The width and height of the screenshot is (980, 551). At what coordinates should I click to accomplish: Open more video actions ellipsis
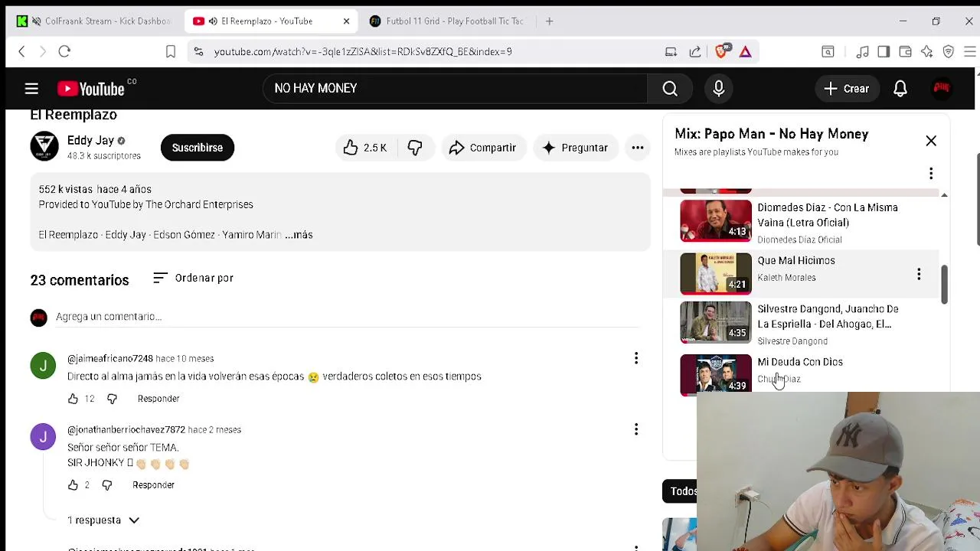coord(638,148)
